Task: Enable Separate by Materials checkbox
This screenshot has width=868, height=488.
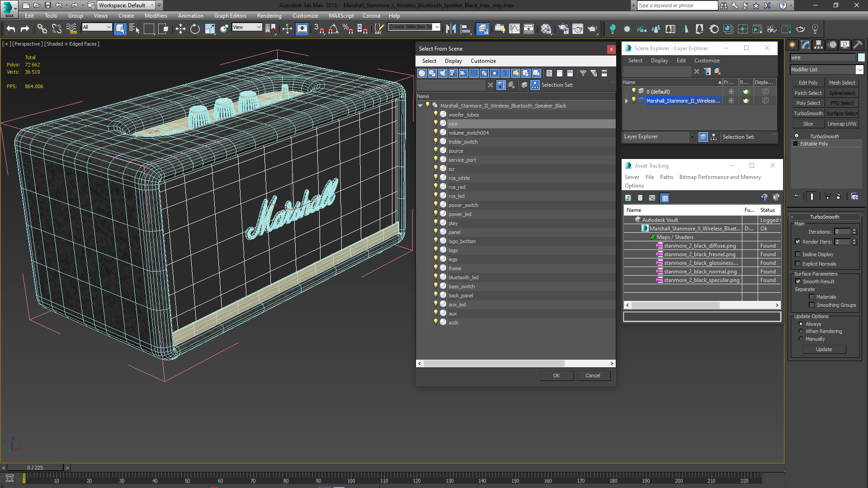Action: click(812, 297)
